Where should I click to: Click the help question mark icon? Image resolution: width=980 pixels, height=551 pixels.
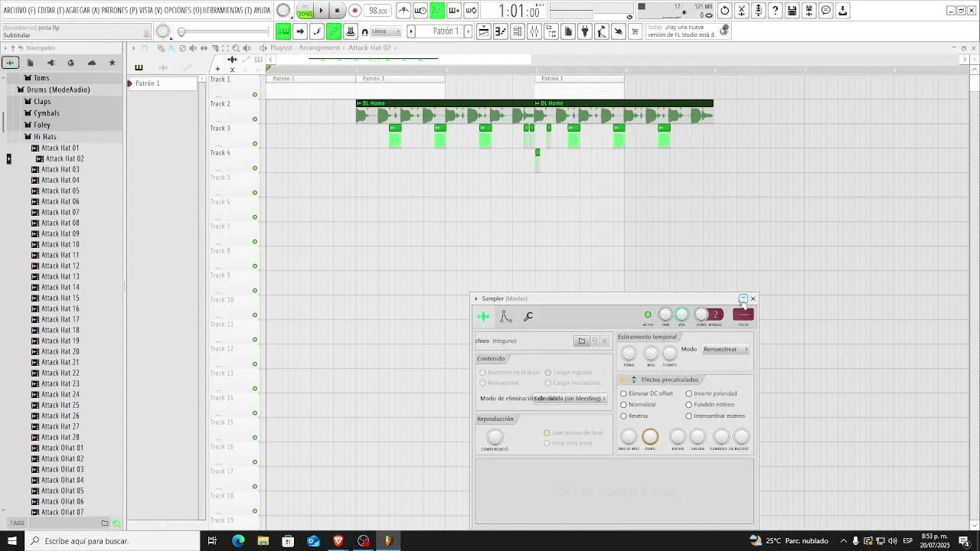coord(775,11)
